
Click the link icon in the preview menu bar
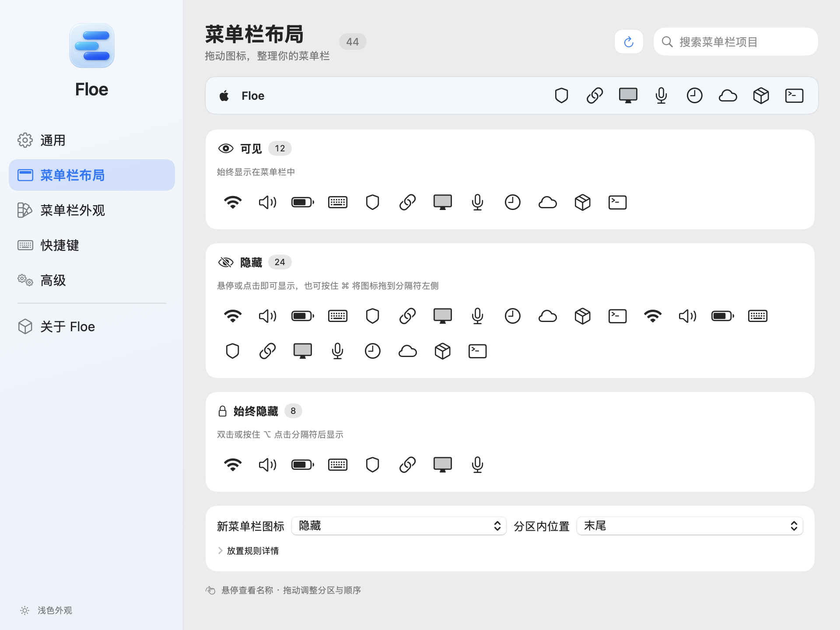pos(595,95)
